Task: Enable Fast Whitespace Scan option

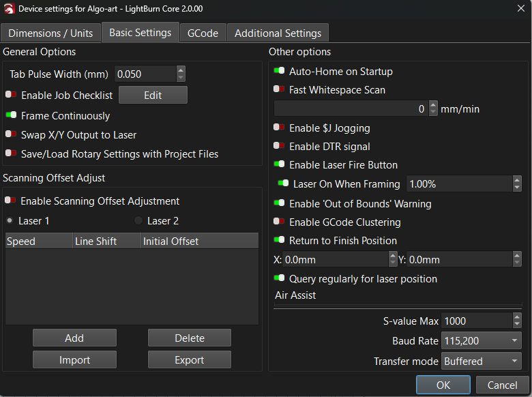Action: click(x=279, y=89)
